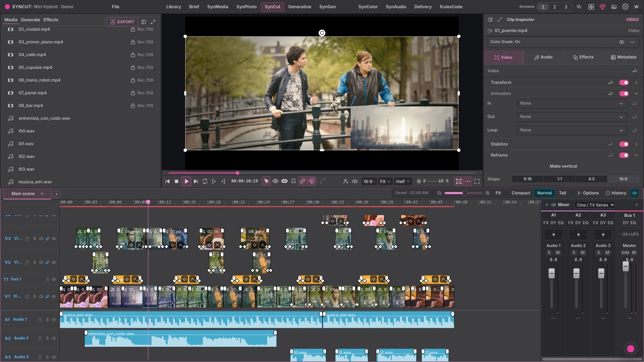
Task: Open the File menu
Action: click(x=115, y=7)
